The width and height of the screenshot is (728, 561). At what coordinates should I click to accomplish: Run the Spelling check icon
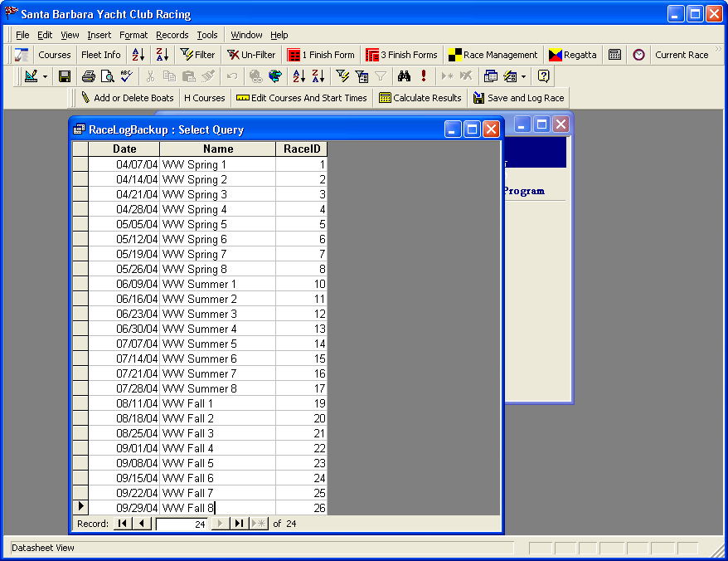tap(126, 76)
